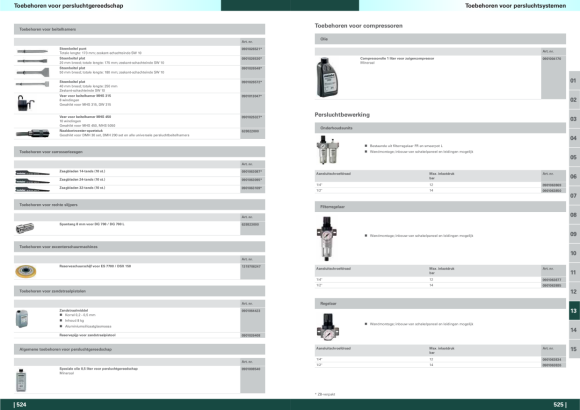Click the Persluchtbewerking section heading
Screen dimensions: 580x410
(342, 115)
